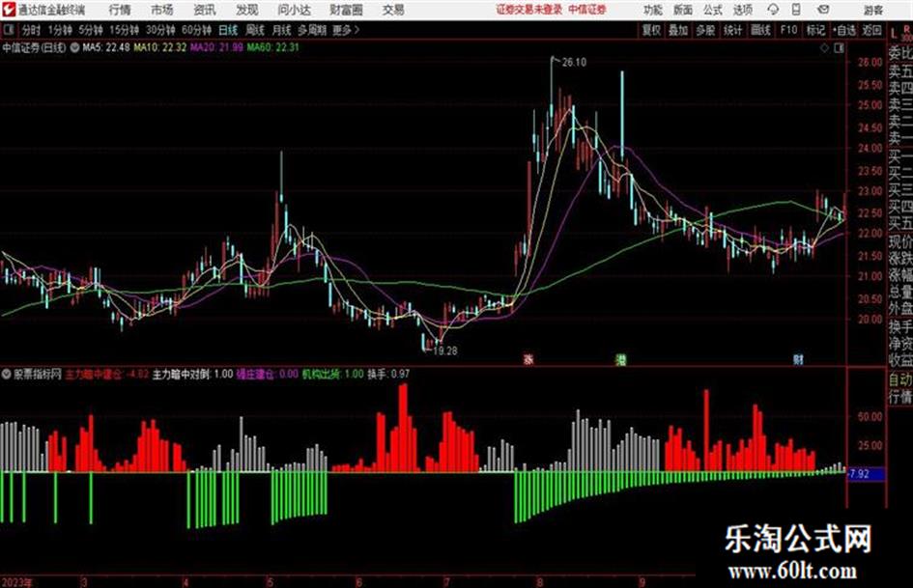Switch to 分时 chart period

[31, 30]
